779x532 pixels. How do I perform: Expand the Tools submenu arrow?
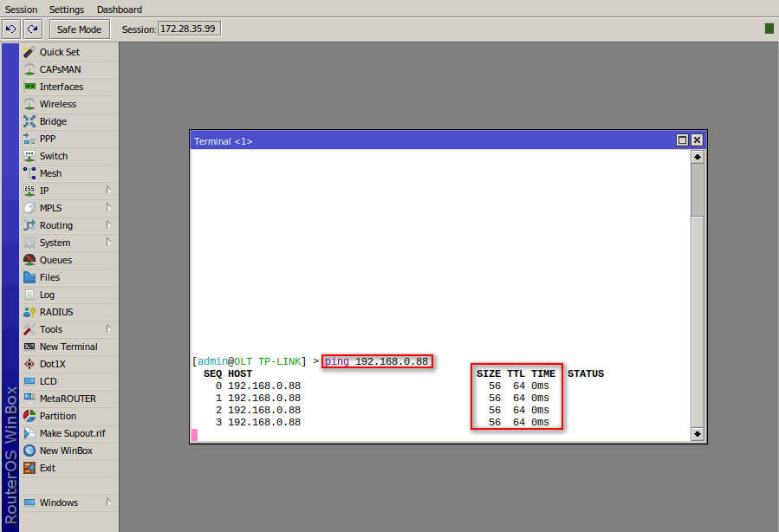pos(108,329)
